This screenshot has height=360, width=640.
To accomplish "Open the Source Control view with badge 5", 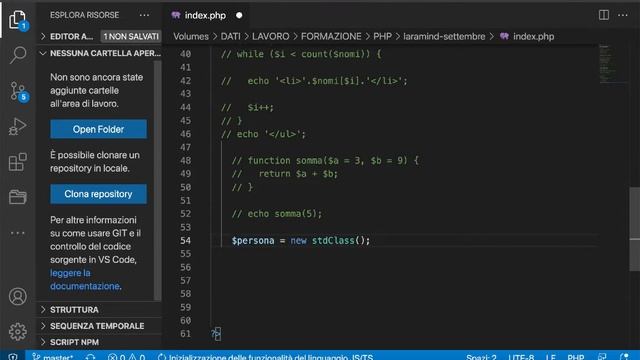I will [x=18, y=91].
